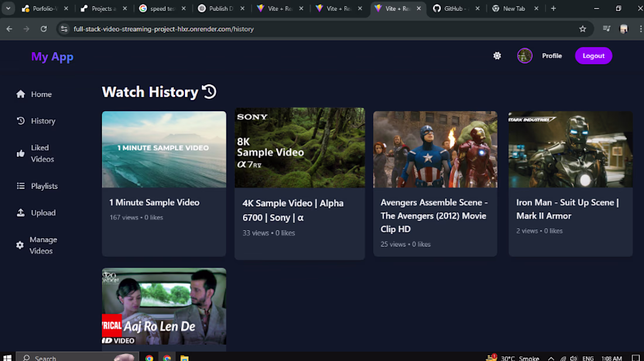Open the Aaj Ro Len De thumbnail
The height and width of the screenshot is (361, 644).
pos(164,307)
